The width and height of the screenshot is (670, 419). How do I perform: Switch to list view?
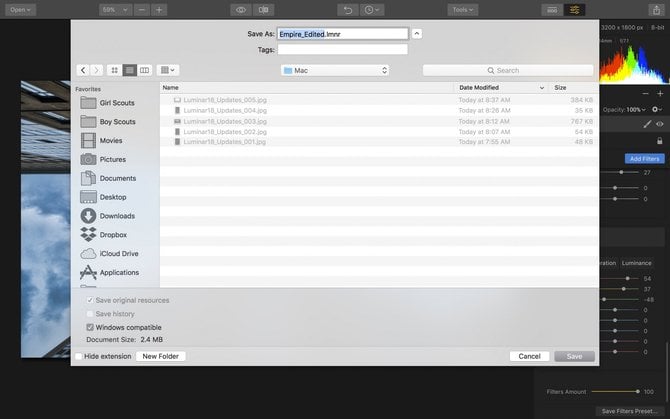129,70
